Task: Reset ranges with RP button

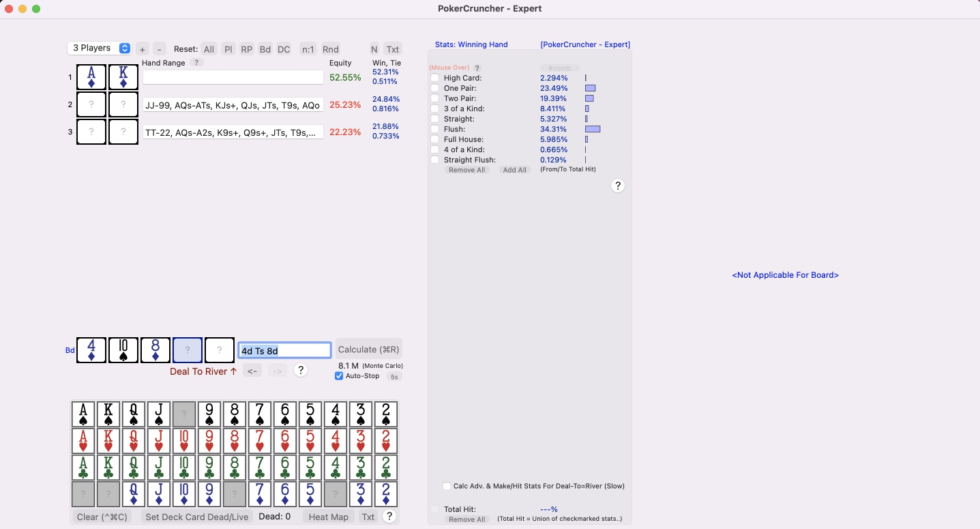Action: pos(247,49)
